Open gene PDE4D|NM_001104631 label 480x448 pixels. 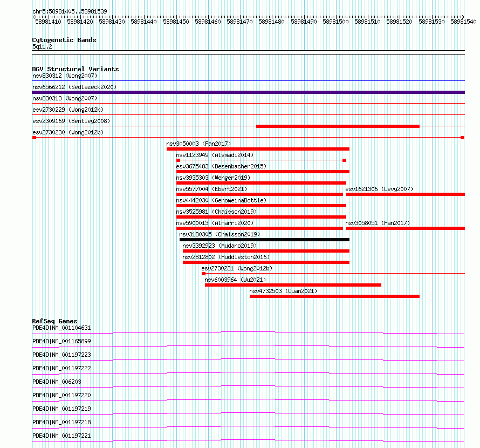[61, 328]
